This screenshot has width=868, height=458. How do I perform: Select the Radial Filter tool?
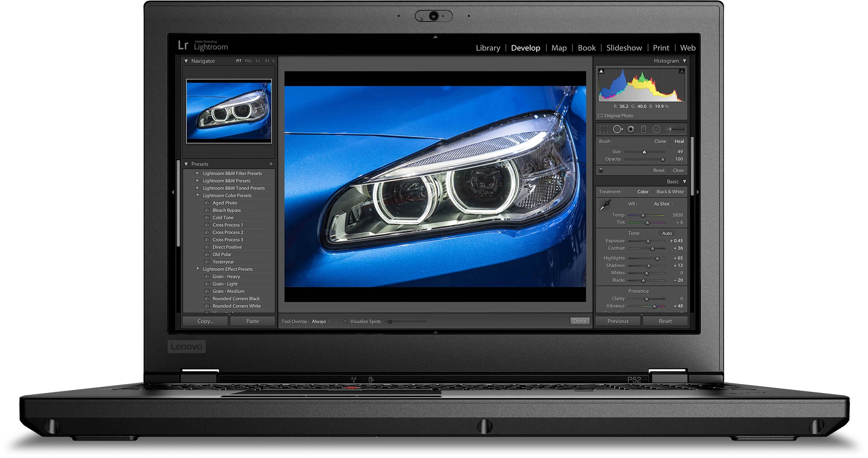click(x=656, y=129)
